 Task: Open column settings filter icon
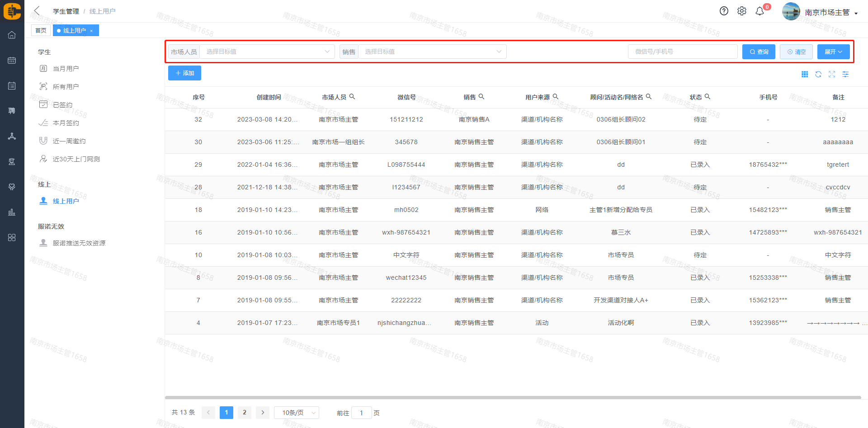(x=845, y=74)
